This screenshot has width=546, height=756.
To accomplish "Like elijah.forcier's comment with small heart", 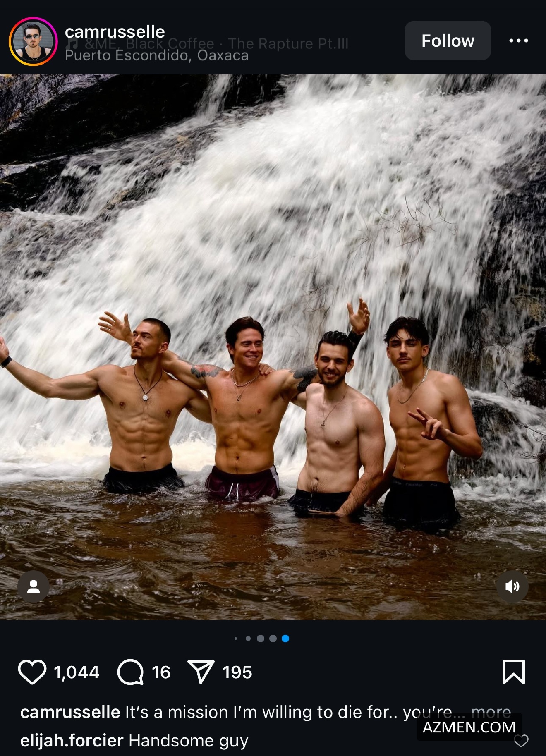I will [x=521, y=741].
